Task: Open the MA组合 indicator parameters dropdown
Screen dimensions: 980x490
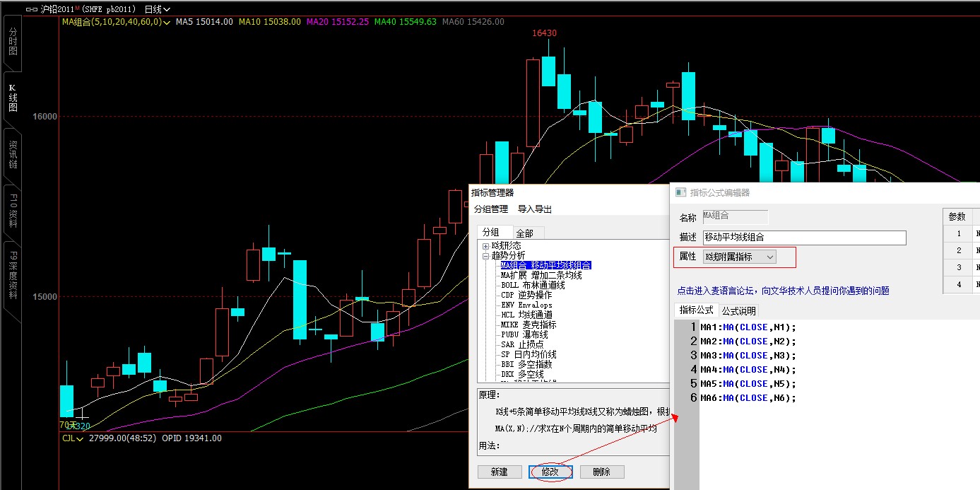Action: pyautogui.click(x=167, y=23)
